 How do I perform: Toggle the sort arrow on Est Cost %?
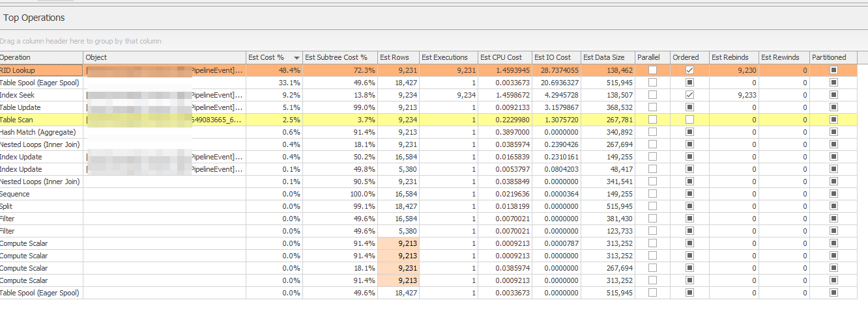297,58
